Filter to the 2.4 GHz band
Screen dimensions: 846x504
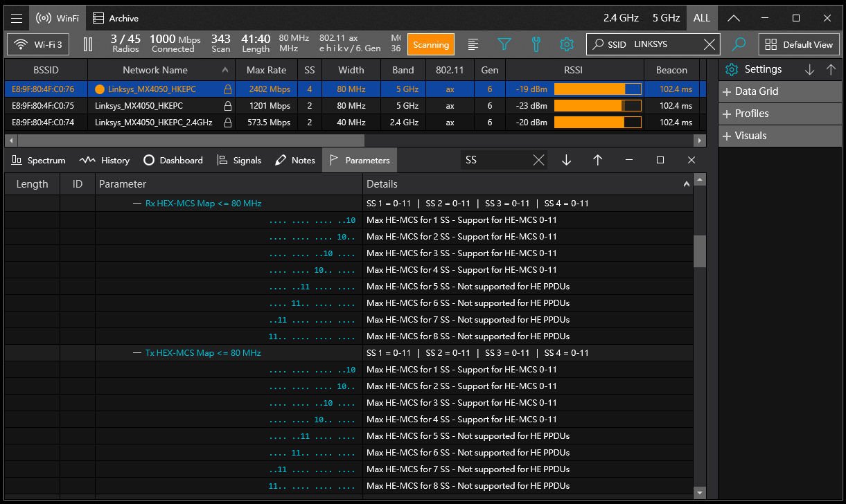[621, 18]
